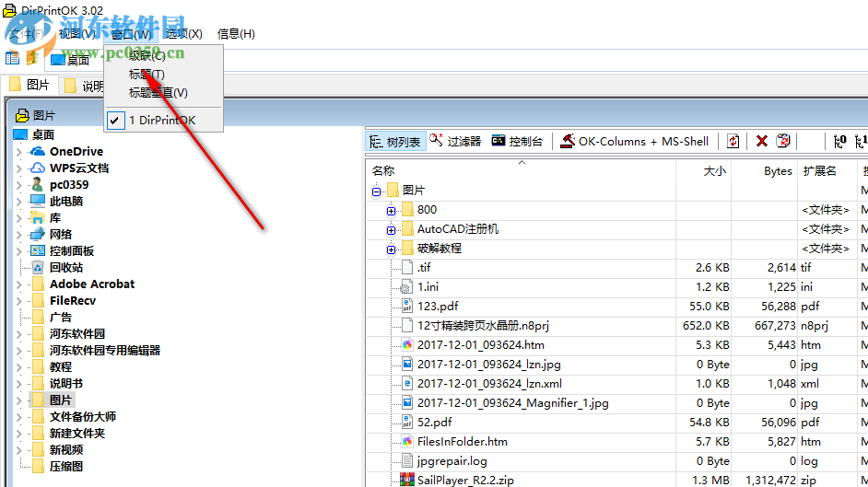Expand the AutoCAD注册机 folder node
868x487 pixels.
[x=391, y=230]
